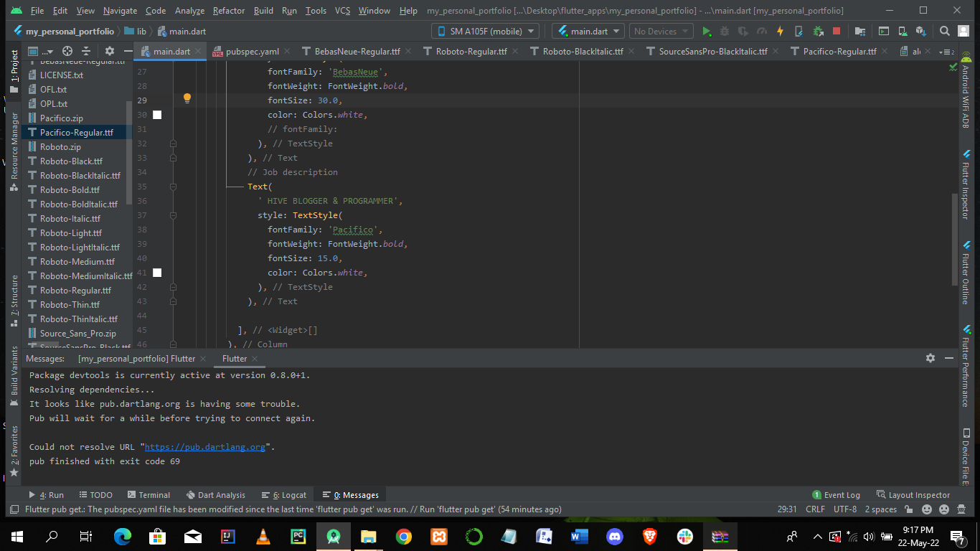
Task: Open Messages panel settings gear
Action: tap(930, 358)
